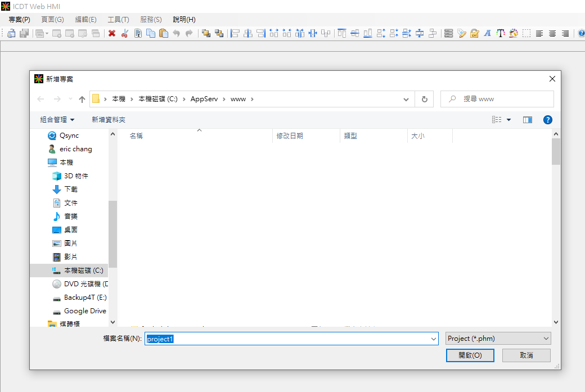Click the red X delete icon in toolbar
The image size is (585, 392).
[x=112, y=34]
